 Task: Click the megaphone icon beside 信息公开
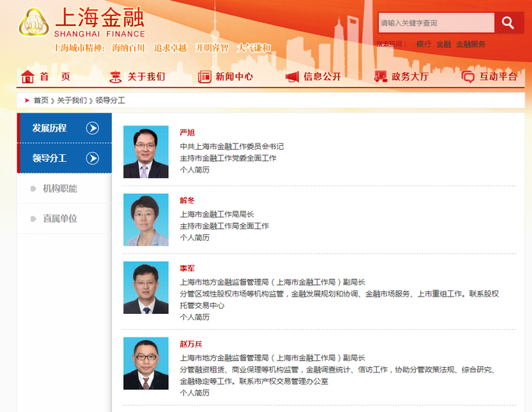coord(292,77)
